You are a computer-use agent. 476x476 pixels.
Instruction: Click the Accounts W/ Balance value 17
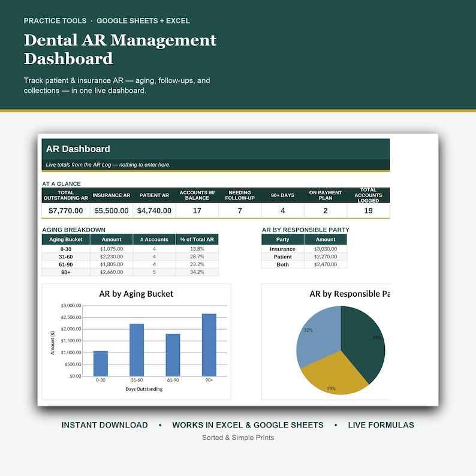coord(197,210)
